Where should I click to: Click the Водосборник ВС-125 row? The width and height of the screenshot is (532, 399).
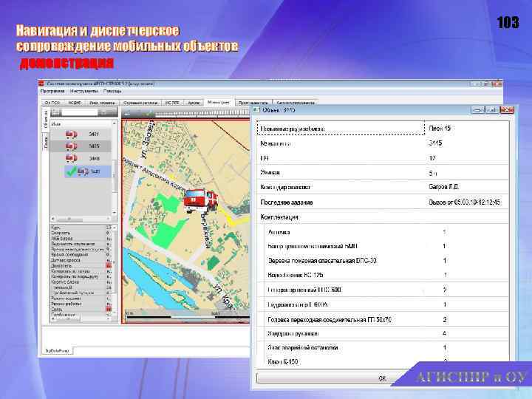pos(386,275)
